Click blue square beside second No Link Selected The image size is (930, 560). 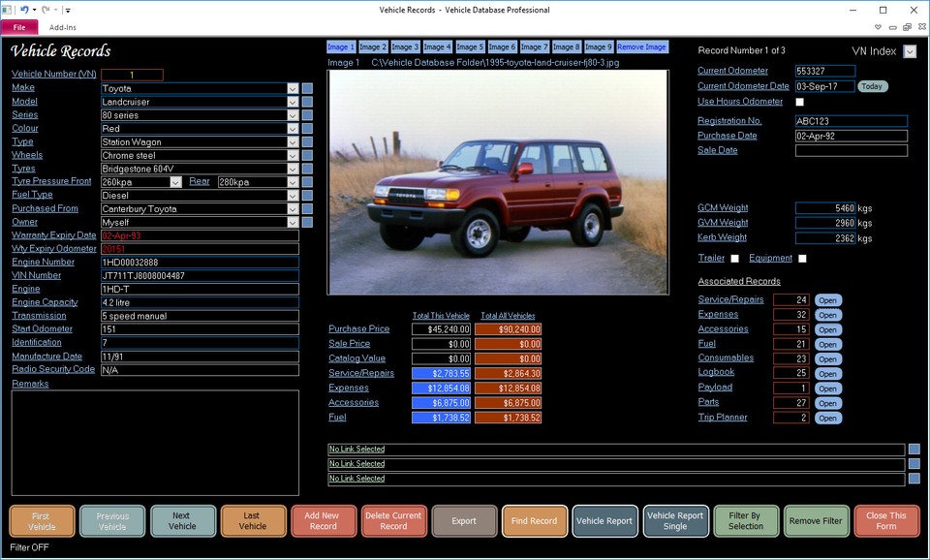coord(914,464)
